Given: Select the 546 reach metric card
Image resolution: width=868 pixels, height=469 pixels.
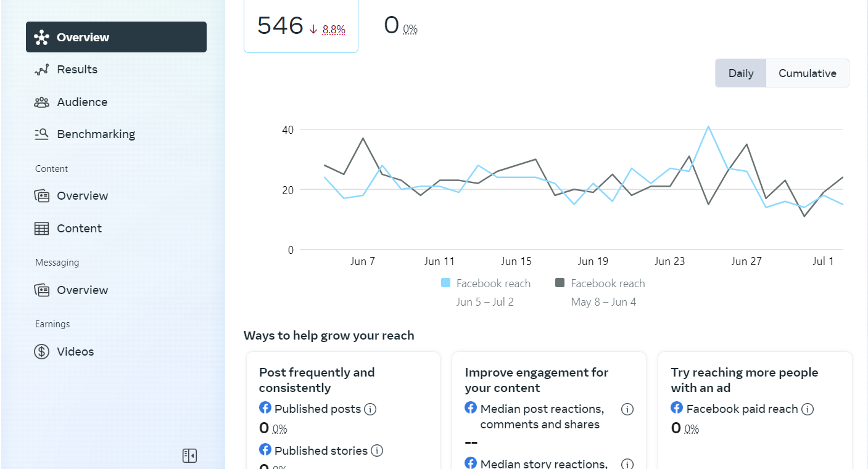Looking at the screenshot, I should tap(300, 26).
